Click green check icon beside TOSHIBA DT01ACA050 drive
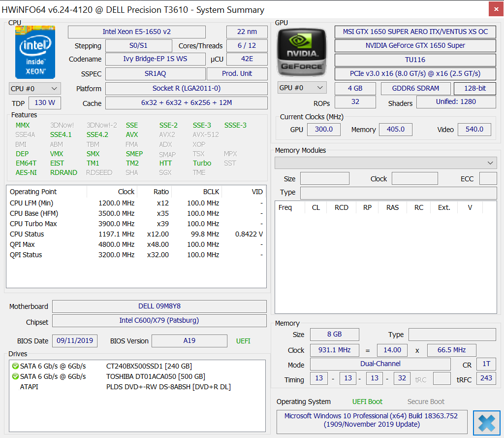 pos(15,376)
